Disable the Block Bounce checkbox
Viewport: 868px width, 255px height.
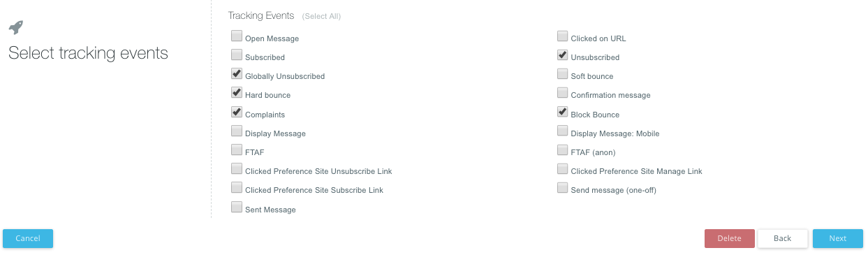pos(562,112)
